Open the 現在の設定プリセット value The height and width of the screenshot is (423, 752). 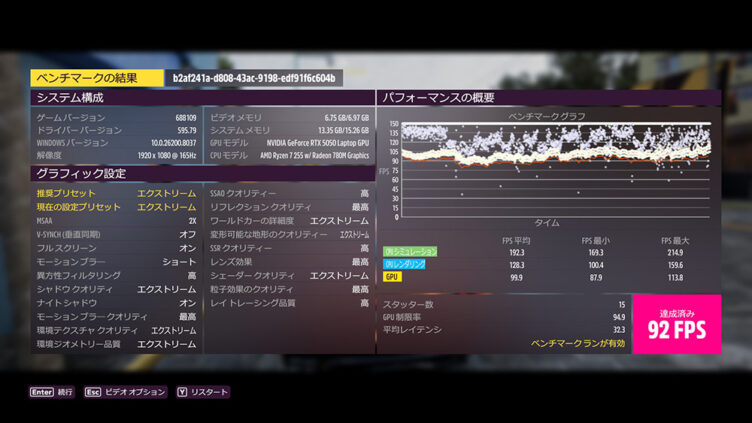166,207
